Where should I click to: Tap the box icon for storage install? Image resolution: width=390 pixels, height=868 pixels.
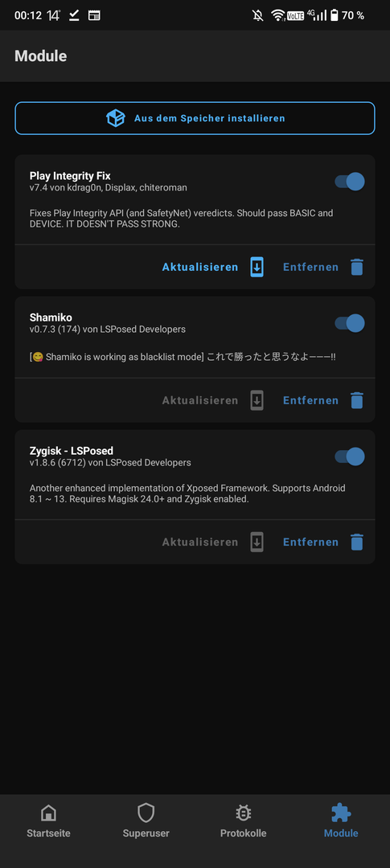tap(115, 118)
